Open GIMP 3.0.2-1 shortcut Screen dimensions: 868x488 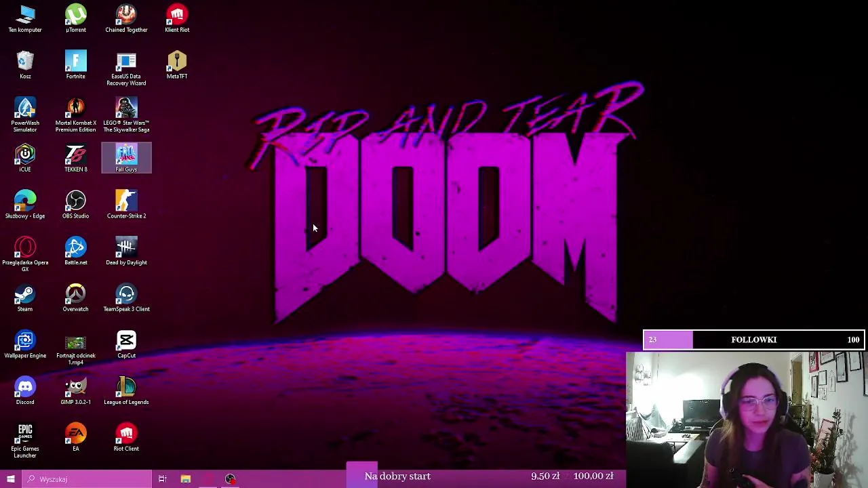76,391
